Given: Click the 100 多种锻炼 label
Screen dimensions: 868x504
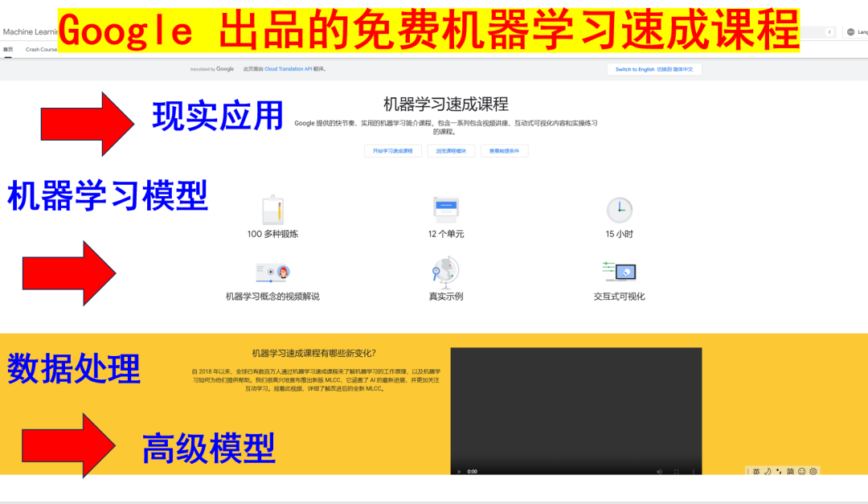Looking at the screenshot, I should click(x=273, y=234).
